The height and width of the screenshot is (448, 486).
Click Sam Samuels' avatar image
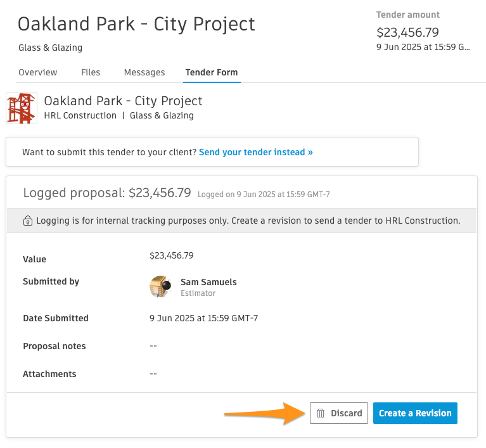coord(160,286)
